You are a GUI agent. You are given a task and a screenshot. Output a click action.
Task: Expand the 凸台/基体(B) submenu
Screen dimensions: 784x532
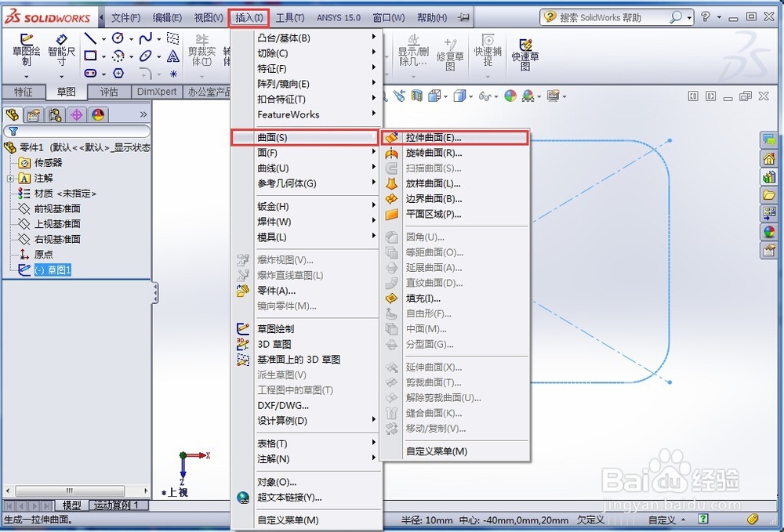(373, 37)
